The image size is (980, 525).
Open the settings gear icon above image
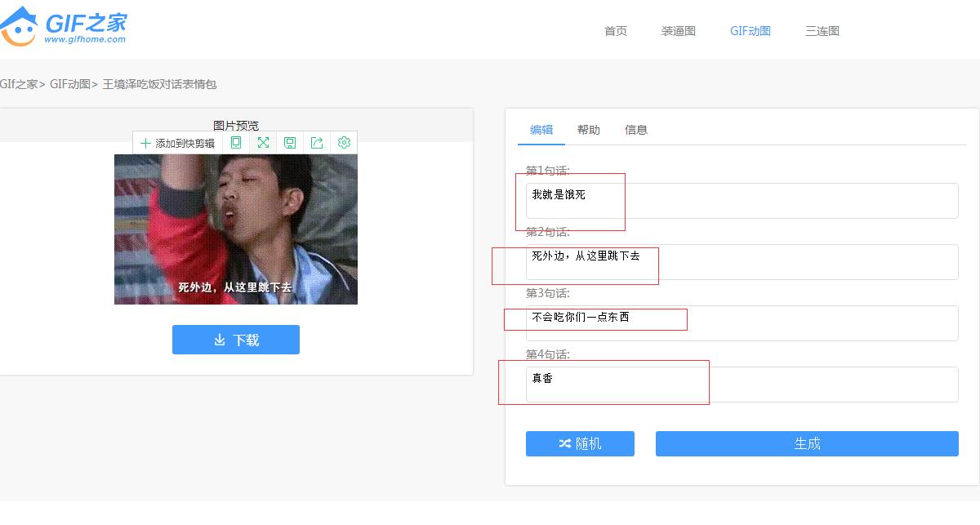[x=344, y=143]
